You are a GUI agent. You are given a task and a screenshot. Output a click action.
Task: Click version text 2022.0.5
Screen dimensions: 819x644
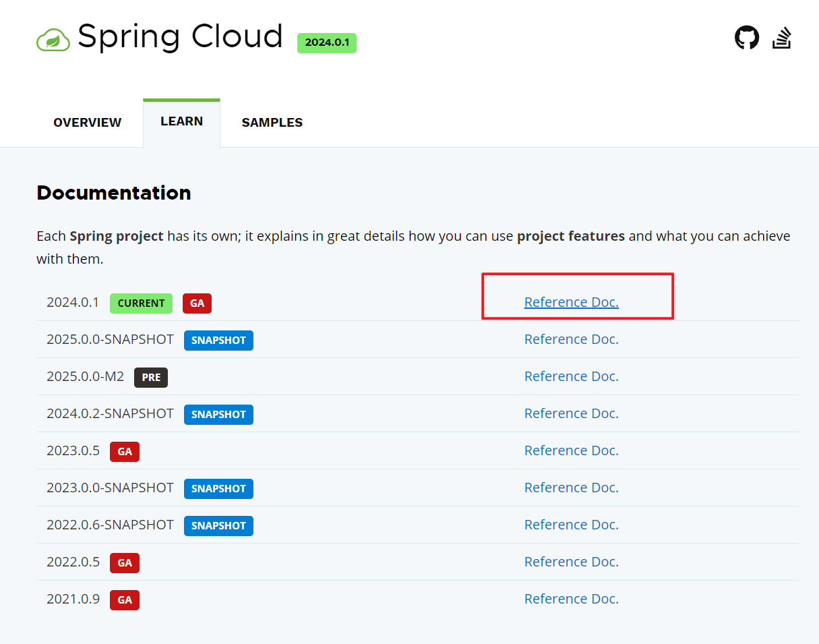point(73,562)
